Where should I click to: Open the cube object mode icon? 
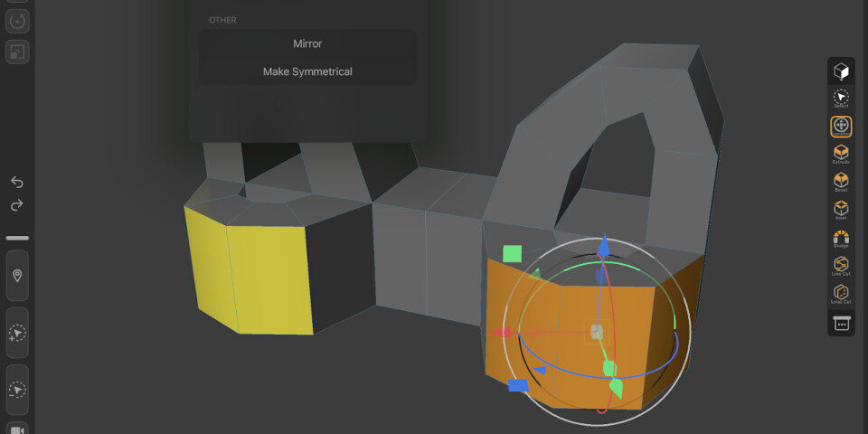841,71
